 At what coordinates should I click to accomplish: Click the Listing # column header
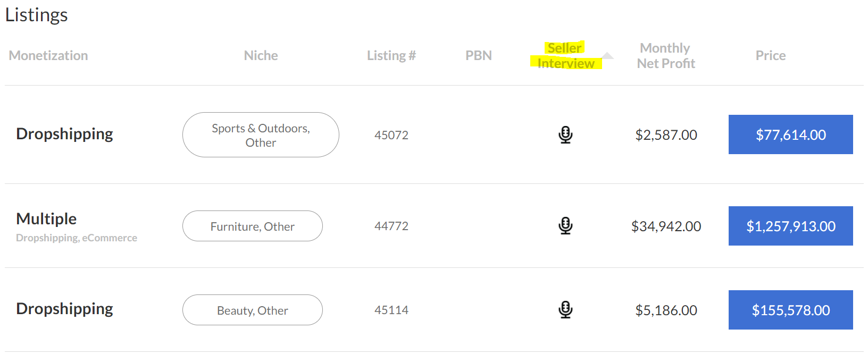tap(391, 55)
